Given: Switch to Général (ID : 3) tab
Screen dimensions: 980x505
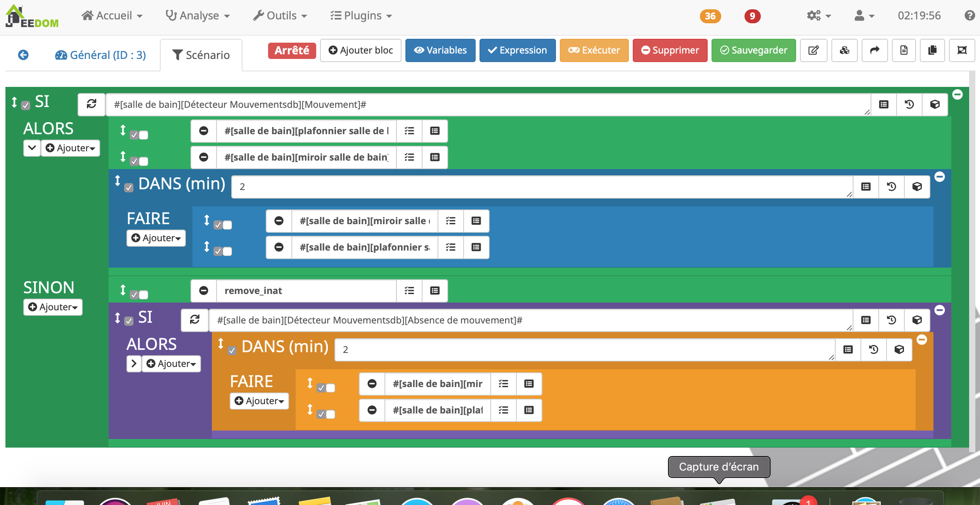Looking at the screenshot, I should click(x=100, y=55).
